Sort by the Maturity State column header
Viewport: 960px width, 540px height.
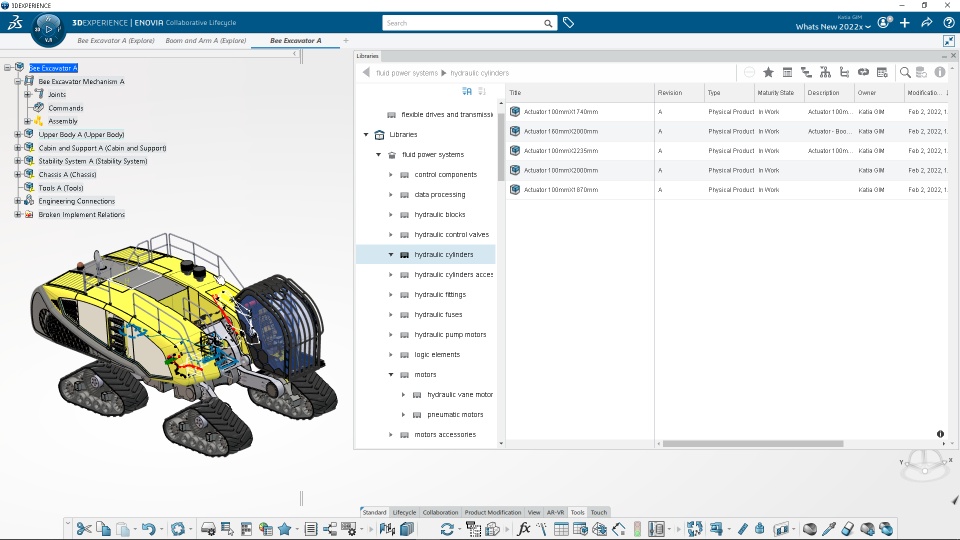pos(778,92)
